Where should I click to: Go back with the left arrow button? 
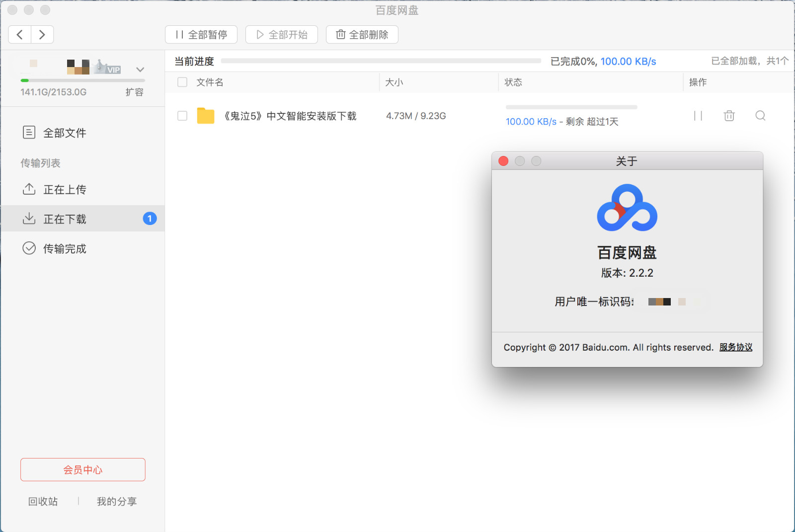click(x=20, y=34)
